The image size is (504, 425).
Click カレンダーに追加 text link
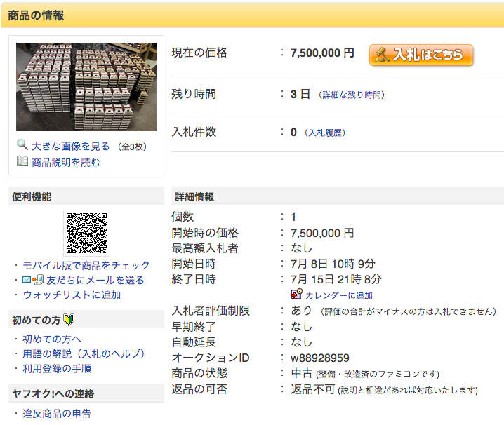click(x=338, y=295)
